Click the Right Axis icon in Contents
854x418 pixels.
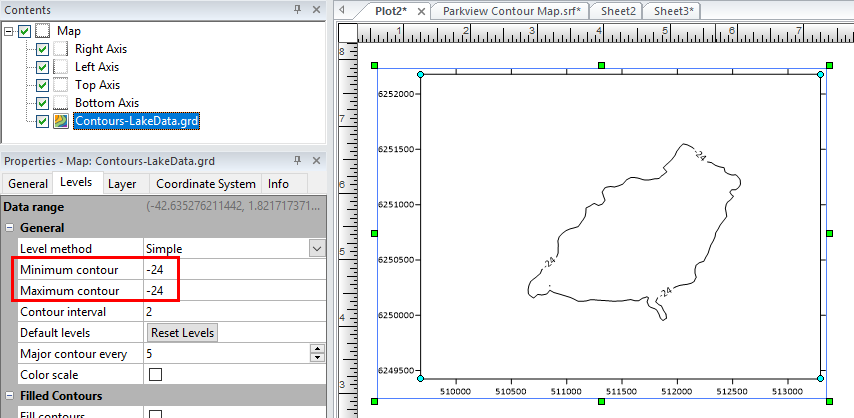60,49
